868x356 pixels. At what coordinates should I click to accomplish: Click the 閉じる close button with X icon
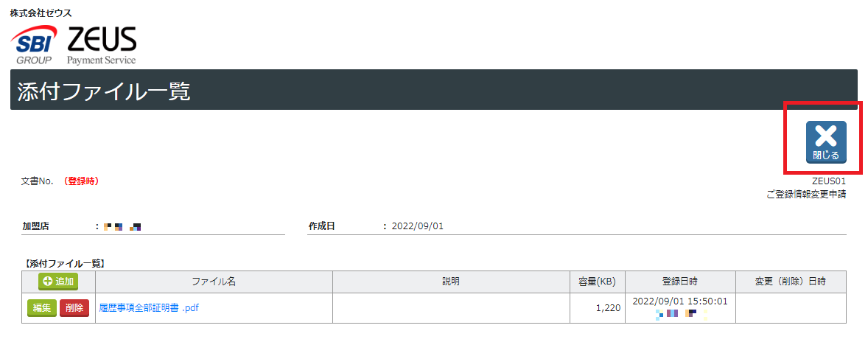[x=826, y=142]
